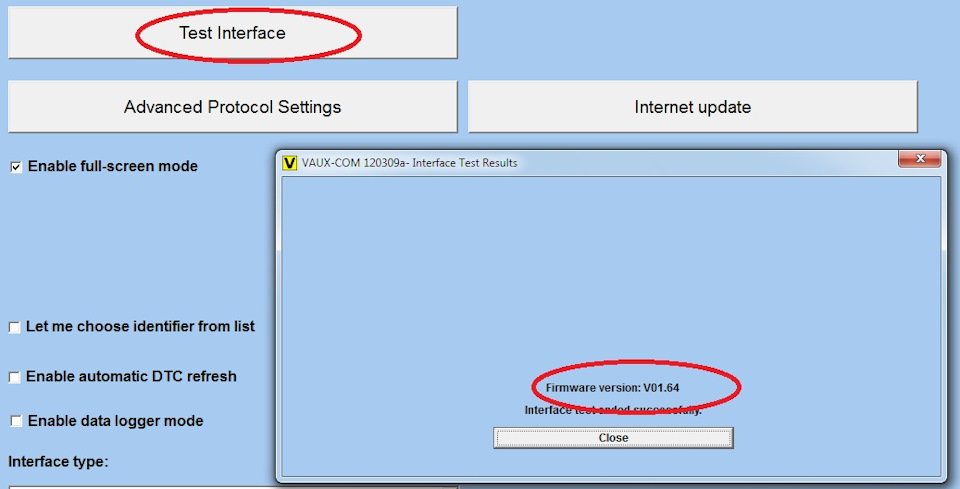Enable 'Let me choose identifier from list'
This screenshot has height=489, width=960.
15,327
